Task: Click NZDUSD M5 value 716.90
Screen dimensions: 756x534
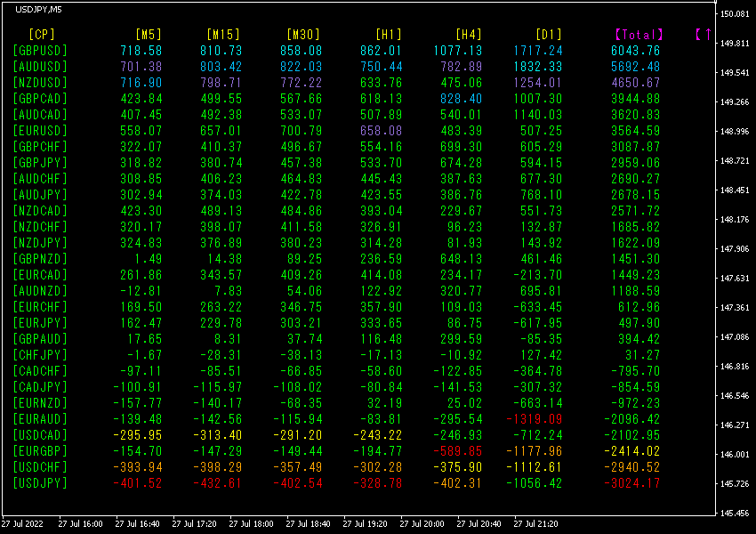Action: pyautogui.click(x=141, y=83)
